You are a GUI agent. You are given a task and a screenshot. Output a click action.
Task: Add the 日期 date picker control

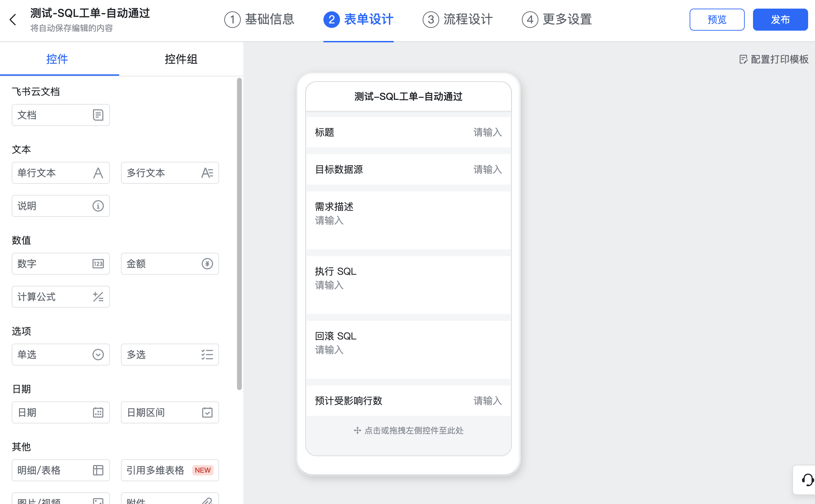click(61, 412)
